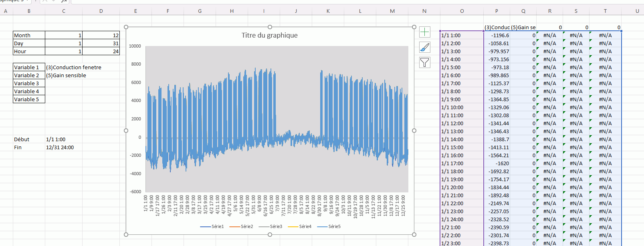This screenshot has width=644, height=246.
Task: Open the Chart Elements plus button
Action: tap(424, 32)
